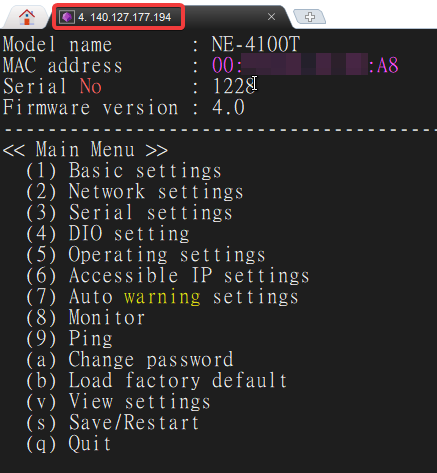Image resolution: width=437 pixels, height=473 pixels.
Task: Open the Home tab icon
Action: (27, 17)
